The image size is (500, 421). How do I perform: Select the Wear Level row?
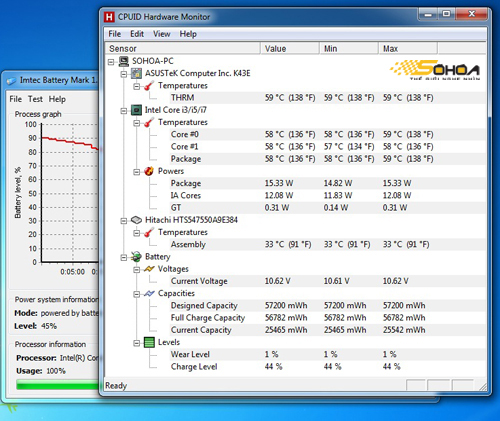tap(295, 355)
